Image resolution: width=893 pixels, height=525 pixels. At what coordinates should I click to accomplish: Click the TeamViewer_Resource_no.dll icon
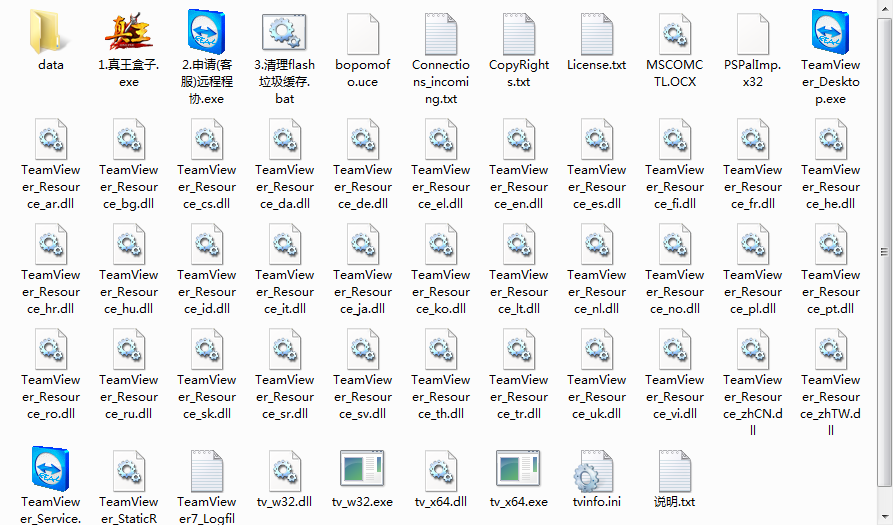pos(675,244)
